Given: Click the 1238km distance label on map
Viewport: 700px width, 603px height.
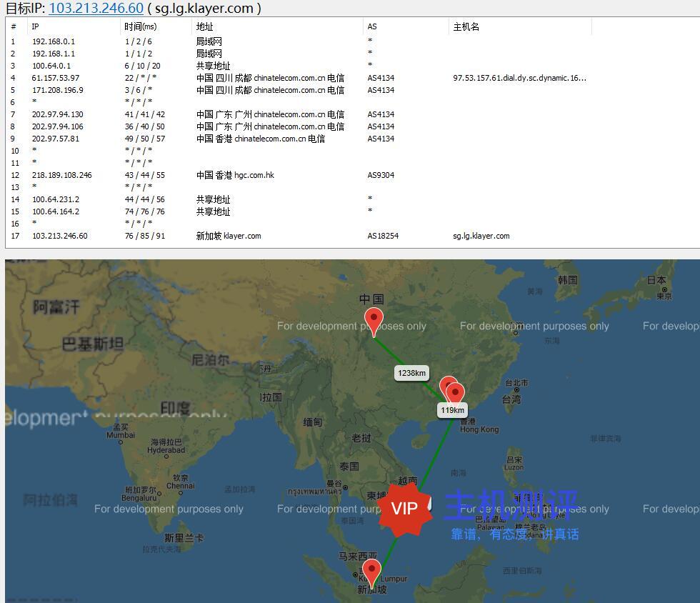Looking at the screenshot, I should click(x=411, y=373).
